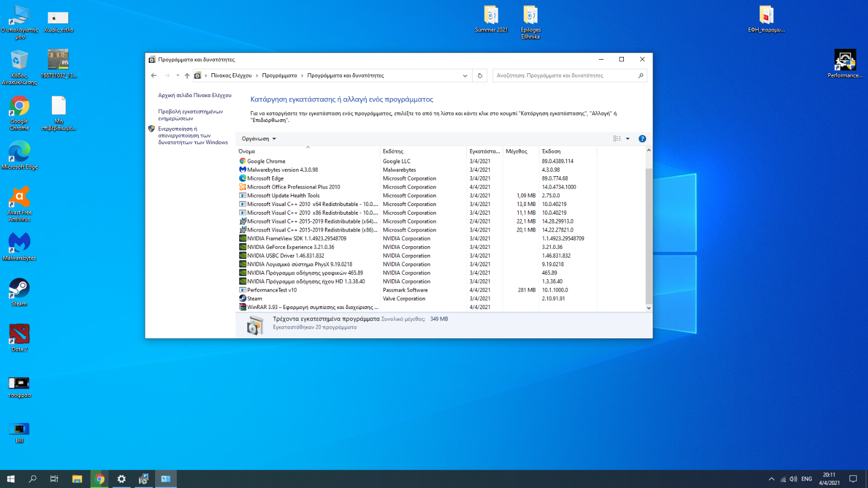Sort by Όνομα column header
Image resolution: width=868 pixels, height=488 pixels.
point(308,151)
